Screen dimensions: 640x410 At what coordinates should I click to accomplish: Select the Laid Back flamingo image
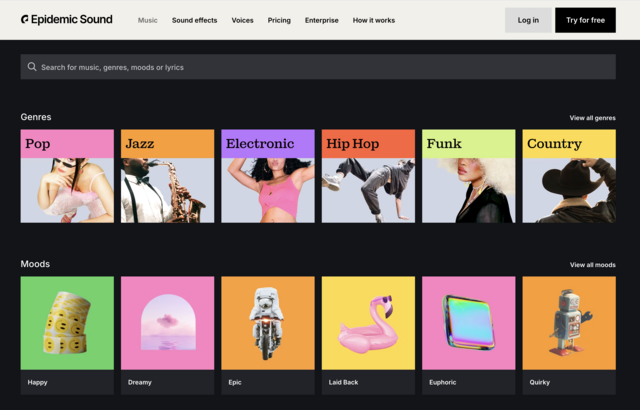368,323
